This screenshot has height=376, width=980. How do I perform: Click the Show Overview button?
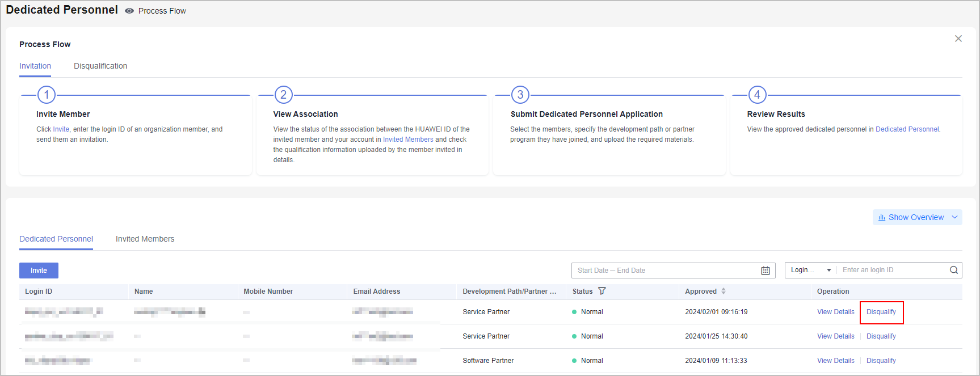[x=917, y=217]
